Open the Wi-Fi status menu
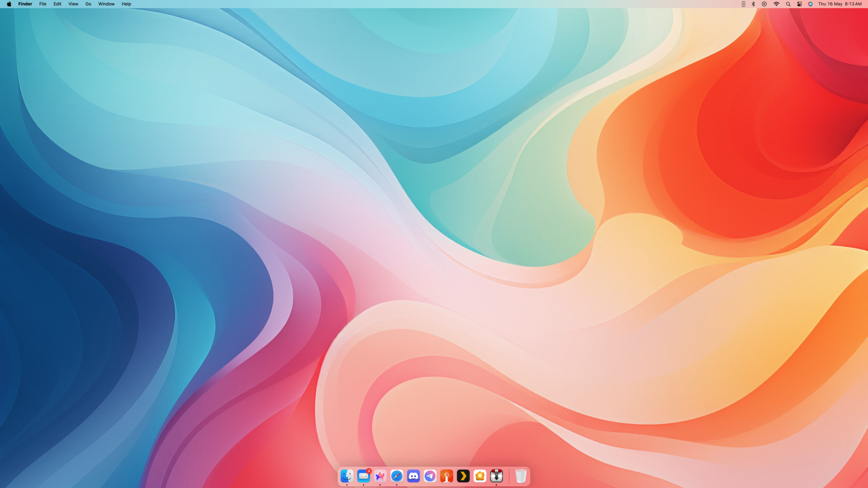 coord(776,4)
